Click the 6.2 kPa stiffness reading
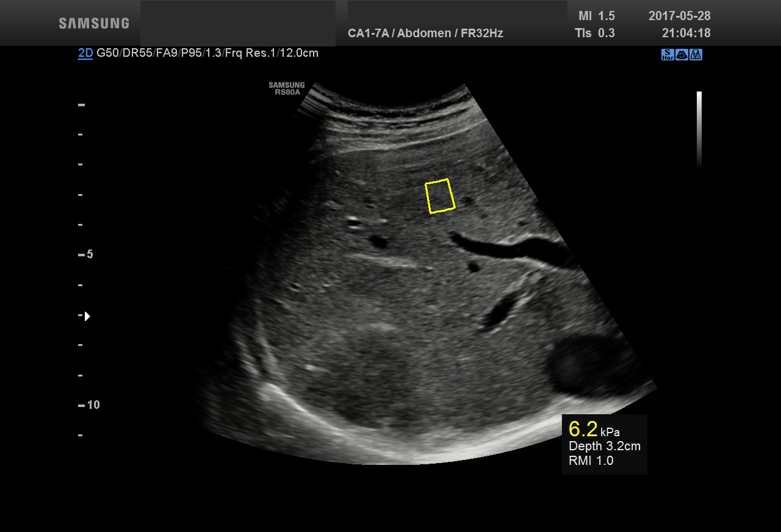This screenshot has height=532, width=781. [583, 429]
